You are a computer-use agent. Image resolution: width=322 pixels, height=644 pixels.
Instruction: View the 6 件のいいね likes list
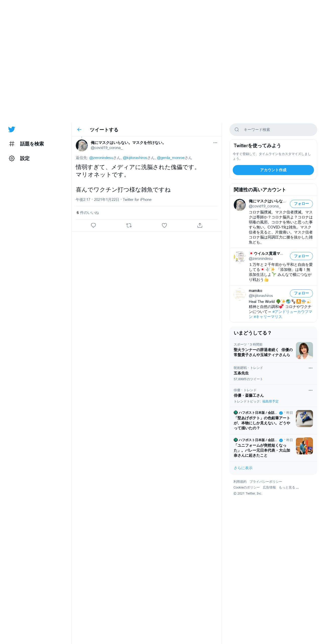pyautogui.click(x=88, y=213)
